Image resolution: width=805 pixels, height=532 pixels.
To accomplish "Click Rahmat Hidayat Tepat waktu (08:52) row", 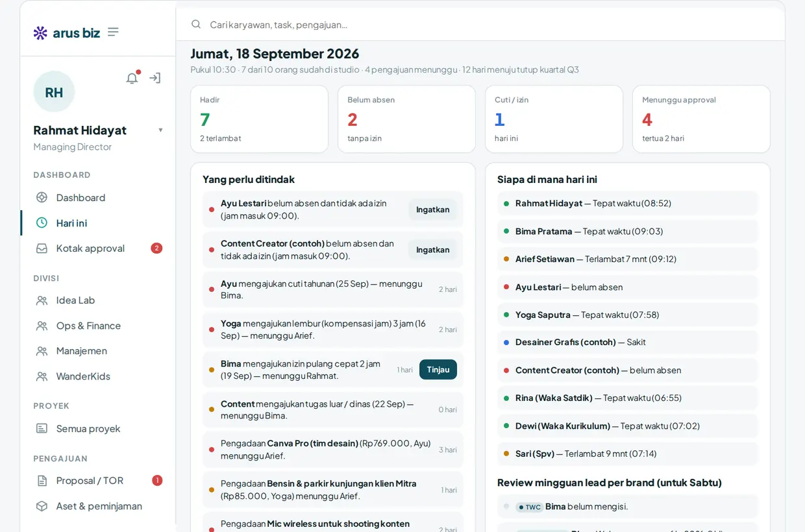I will click(x=627, y=203).
